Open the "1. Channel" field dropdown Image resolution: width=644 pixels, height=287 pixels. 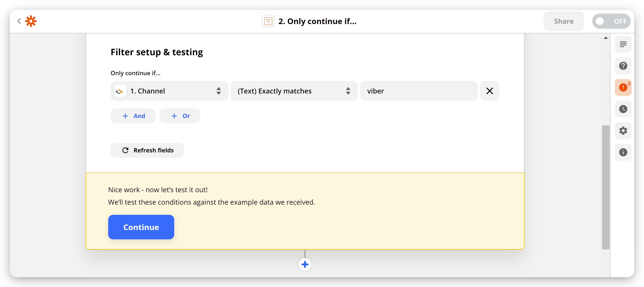(169, 91)
